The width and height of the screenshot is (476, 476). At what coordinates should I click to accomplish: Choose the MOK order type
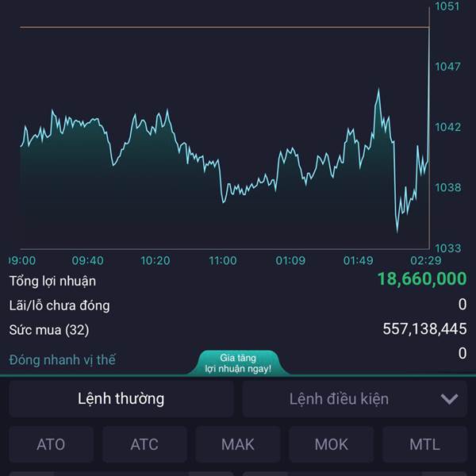(x=331, y=444)
